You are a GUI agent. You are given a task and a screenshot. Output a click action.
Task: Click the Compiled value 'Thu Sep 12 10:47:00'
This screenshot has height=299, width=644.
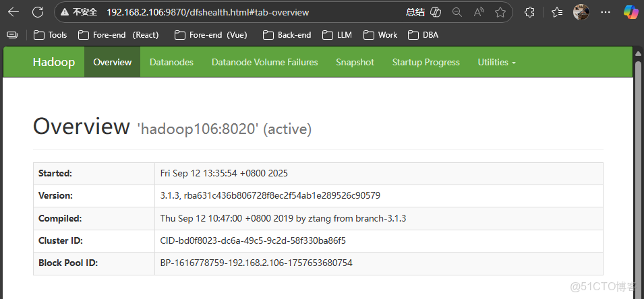coord(283,219)
